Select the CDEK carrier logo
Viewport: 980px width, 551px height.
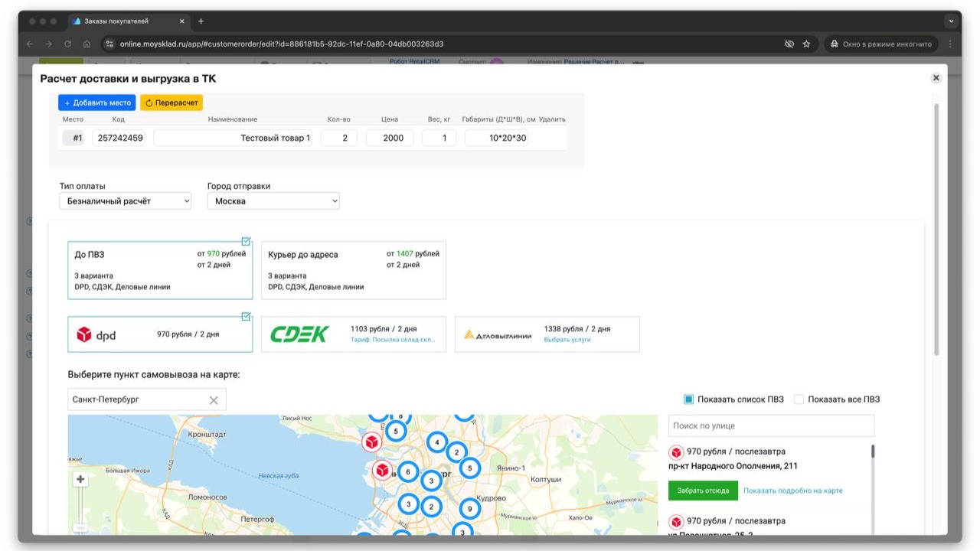click(x=299, y=334)
